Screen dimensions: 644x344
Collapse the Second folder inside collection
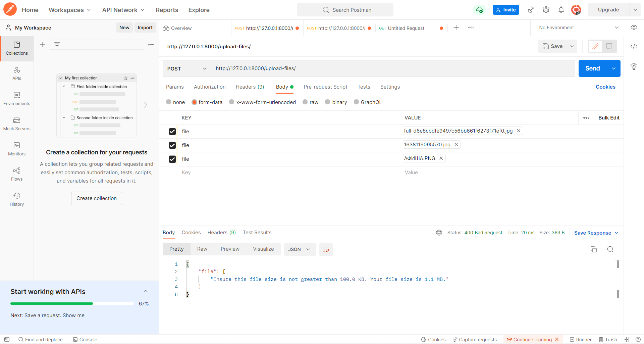tap(64, 117)
